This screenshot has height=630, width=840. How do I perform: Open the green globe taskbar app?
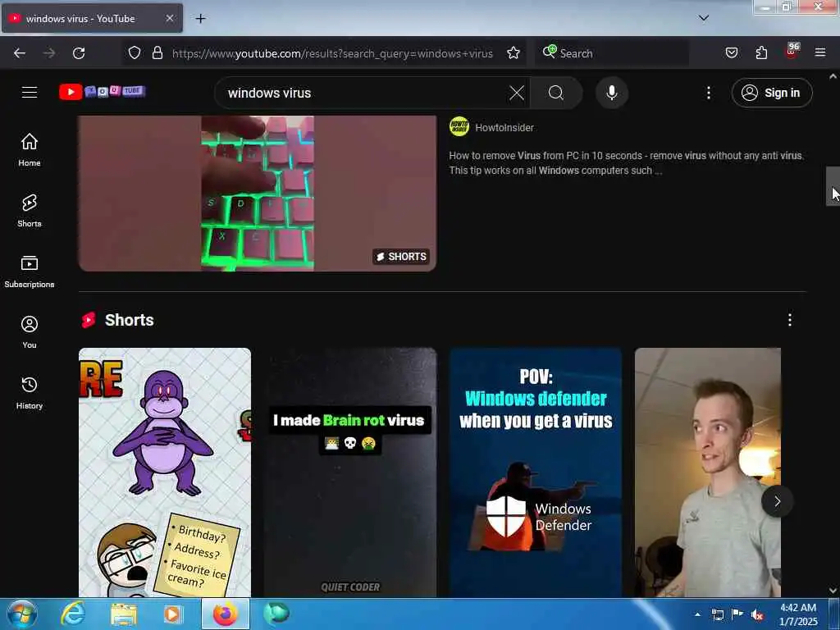(x=276, y=614)
